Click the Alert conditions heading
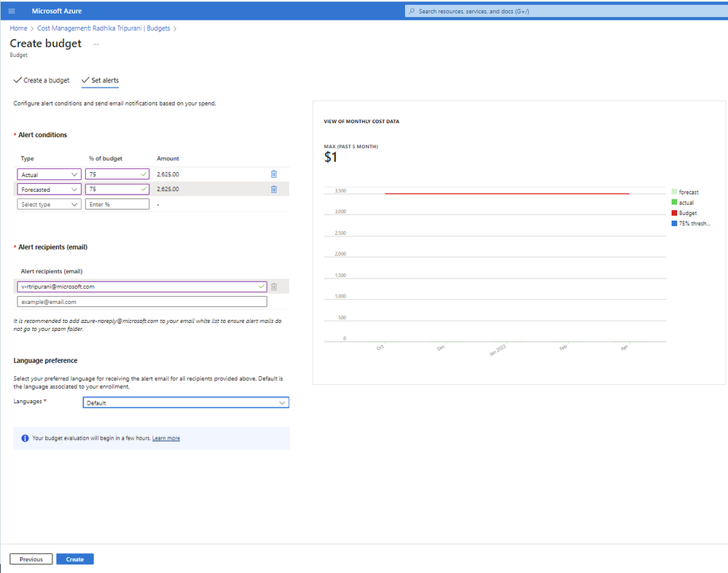The image size is (728, 573). [43, 135]
